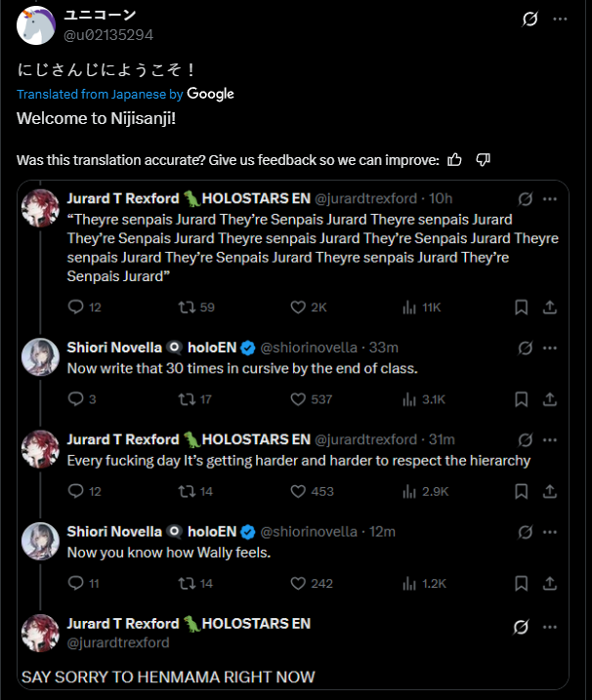The height and width of the screenshot is (700, 592).
Task: Open more options on the ユニコーン post
Action: coord(560,19)
